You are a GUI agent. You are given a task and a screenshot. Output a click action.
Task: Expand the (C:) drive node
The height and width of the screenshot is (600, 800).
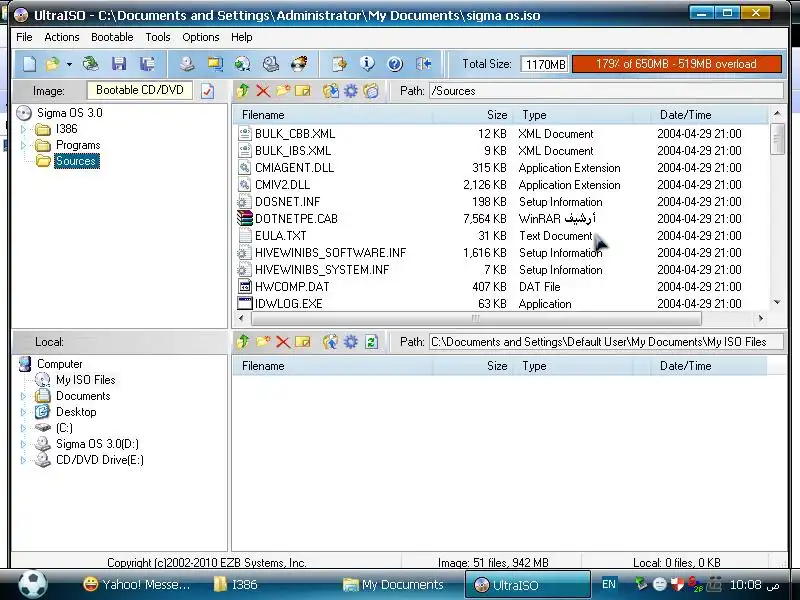pos(23,428)
